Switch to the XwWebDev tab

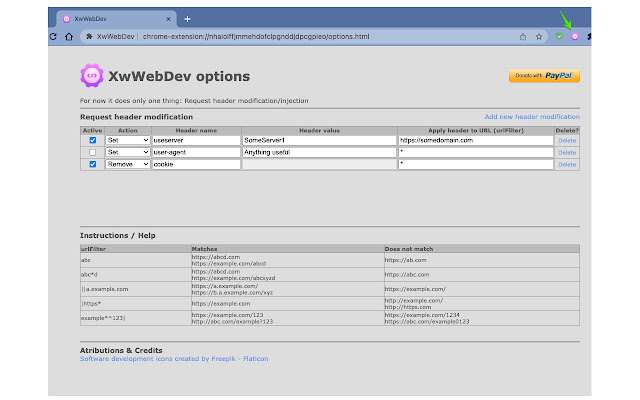[x=116, y=19]
